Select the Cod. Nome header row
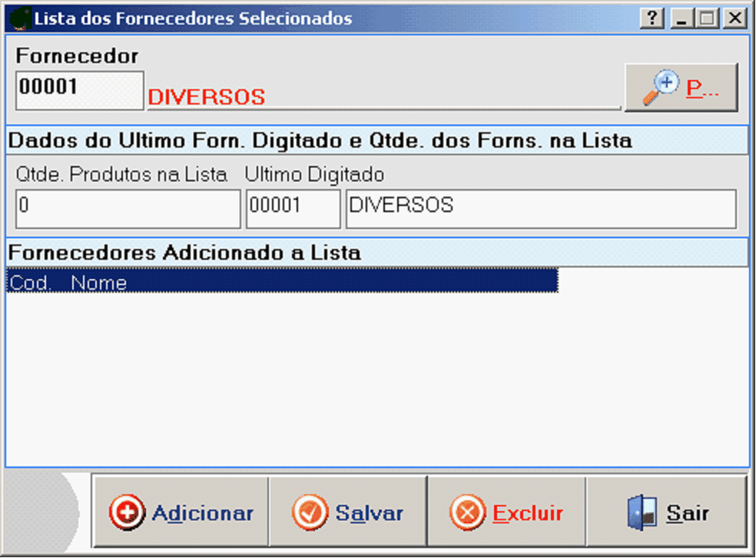The height and width of the screenshot is (558, 756). pyautogui.click(x=283, y=281)
